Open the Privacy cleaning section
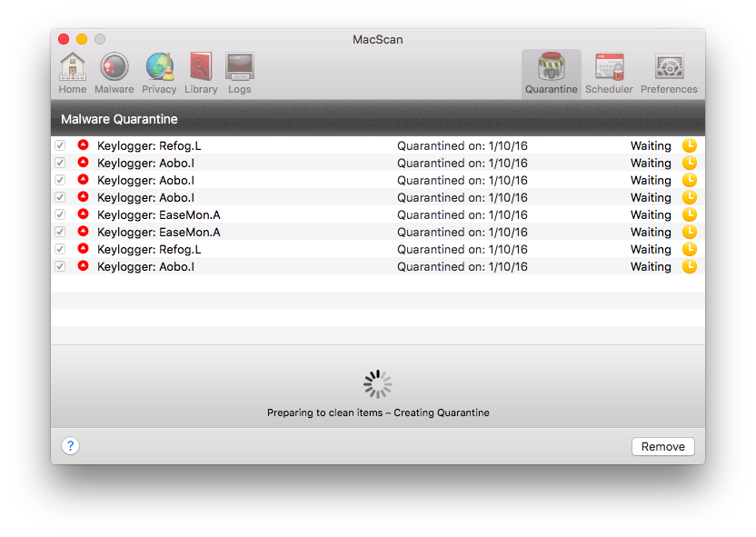This screenshot has width=756, height=537. point(159,74)
